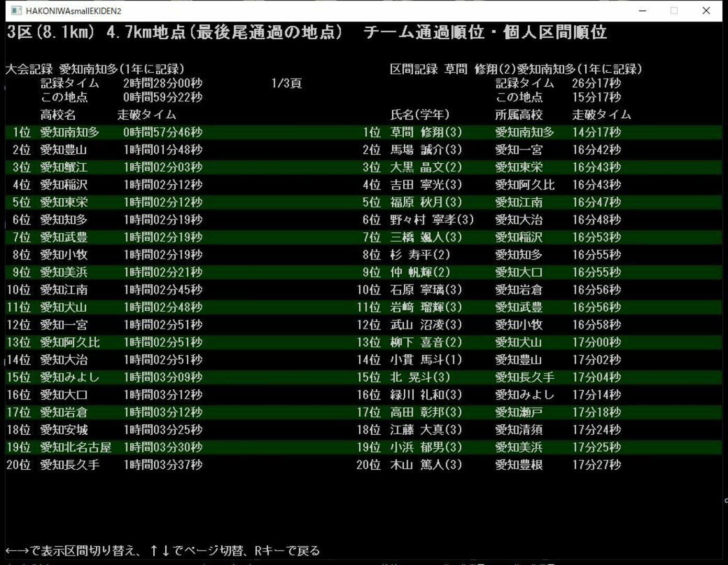Click the 1/3頁 page indicator
Screen dimensions: 728x565
[286, 83]
